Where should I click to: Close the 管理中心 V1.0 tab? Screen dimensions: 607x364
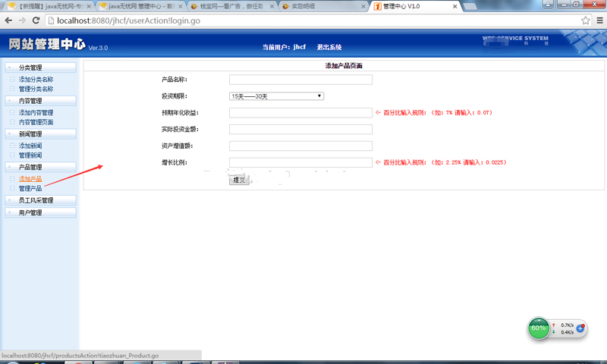[x=454, y=6]
